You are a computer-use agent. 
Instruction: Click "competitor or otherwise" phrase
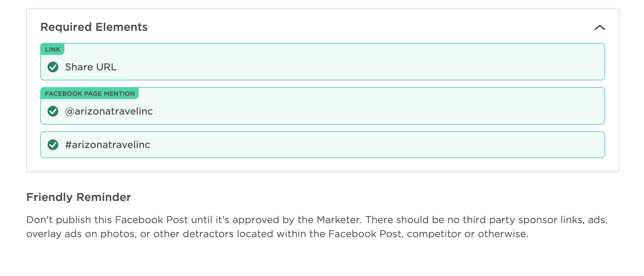[467, 234]
